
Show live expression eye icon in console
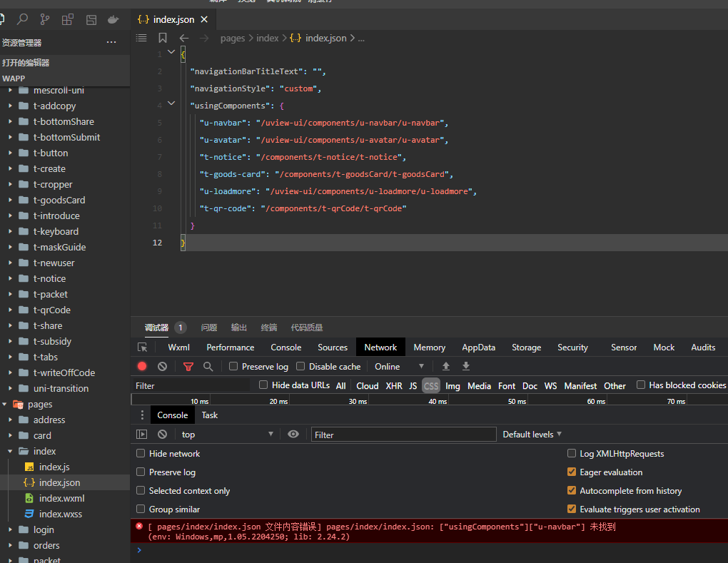coord(293,434)
